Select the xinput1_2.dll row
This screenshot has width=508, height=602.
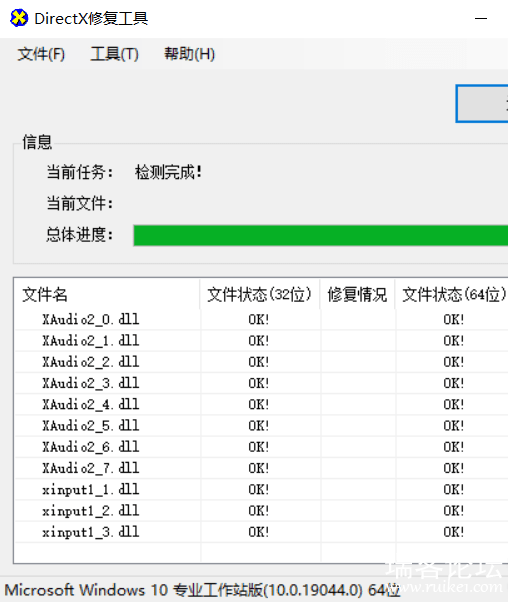(x=261, y=511)
